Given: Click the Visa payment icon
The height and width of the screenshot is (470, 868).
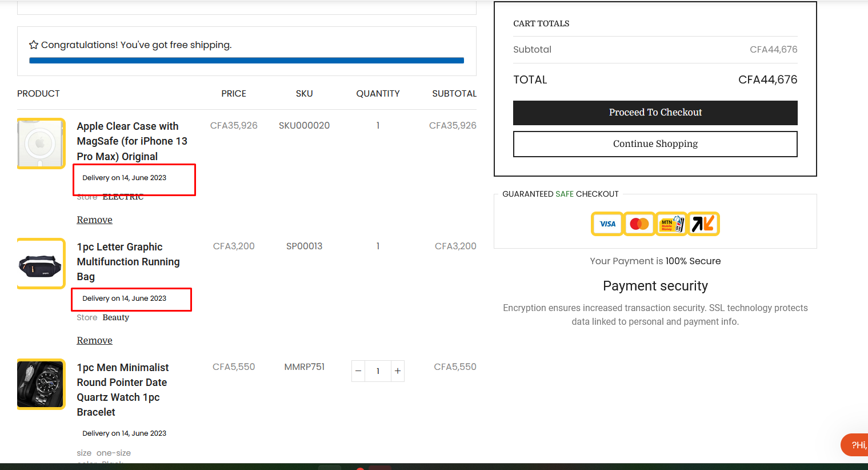Looking at the screenshot, I should pos(607,224).
